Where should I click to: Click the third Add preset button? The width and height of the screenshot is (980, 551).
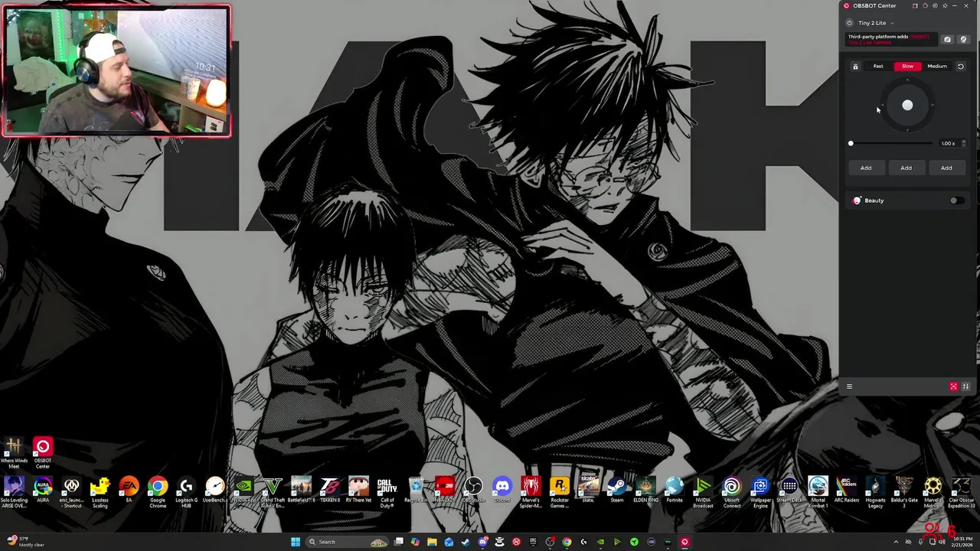click(946, 168)
